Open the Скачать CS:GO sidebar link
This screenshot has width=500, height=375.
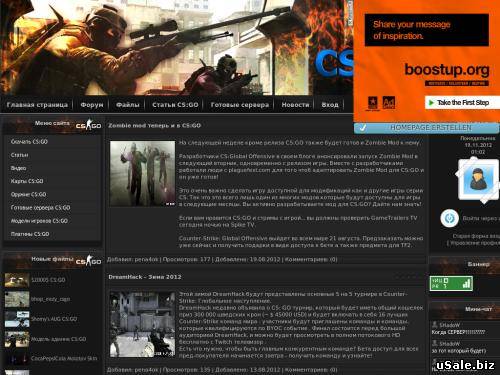click(x=29, y=142)
